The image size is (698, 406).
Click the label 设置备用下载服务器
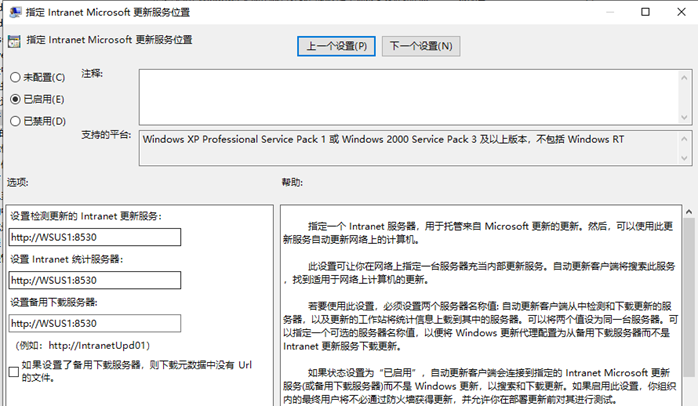[54, 303]
